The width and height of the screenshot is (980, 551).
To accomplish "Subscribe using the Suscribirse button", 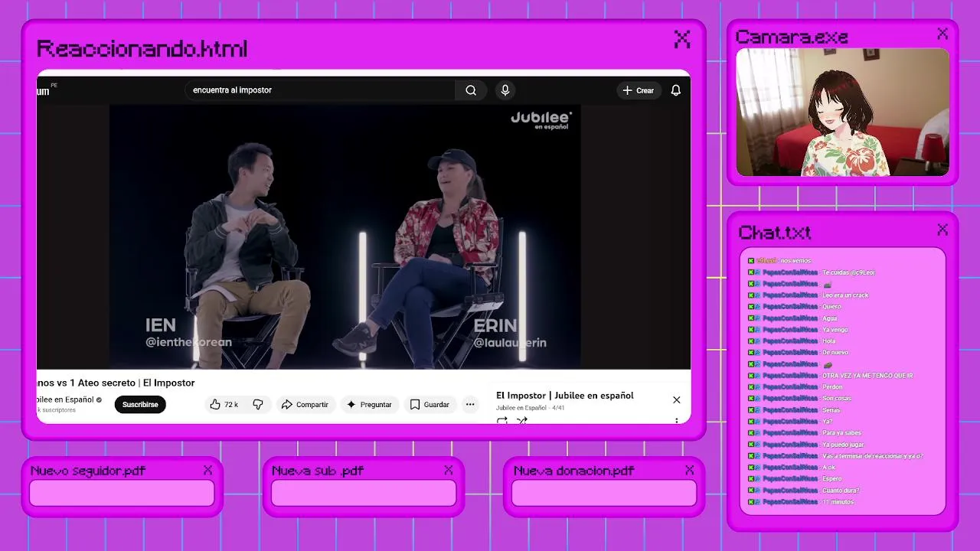I will coord(140,404).
